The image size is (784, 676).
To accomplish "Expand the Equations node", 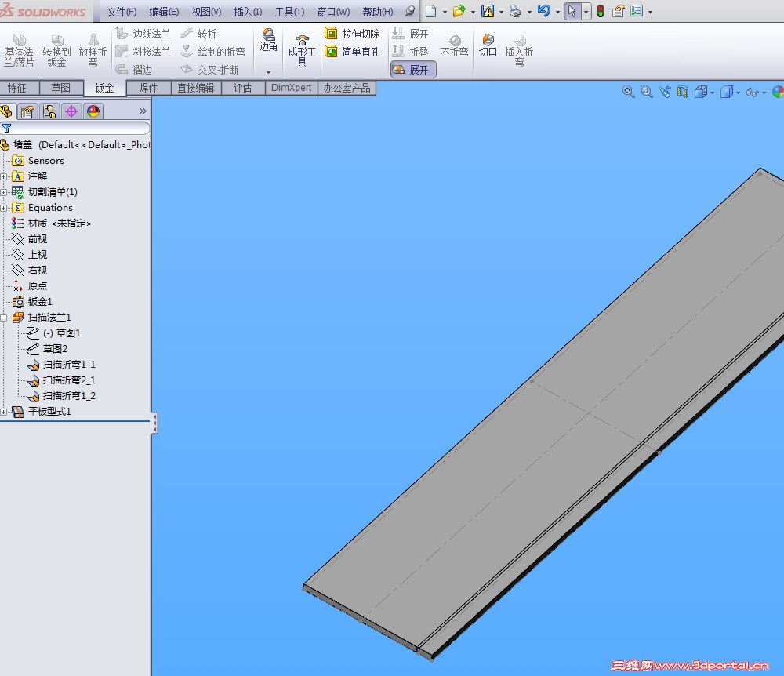I will [x=3, y=208].
